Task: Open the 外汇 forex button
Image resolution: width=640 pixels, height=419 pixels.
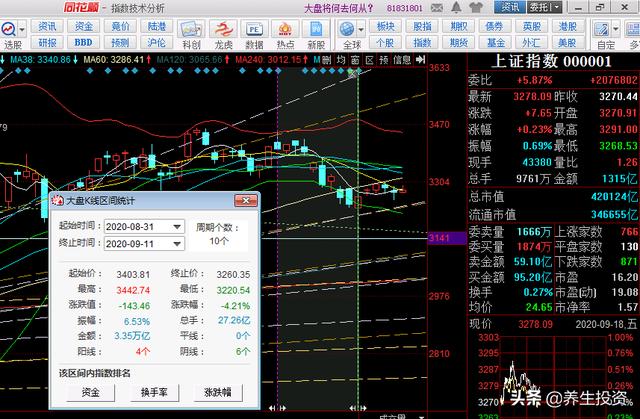Action: click(x=531, y=42)
